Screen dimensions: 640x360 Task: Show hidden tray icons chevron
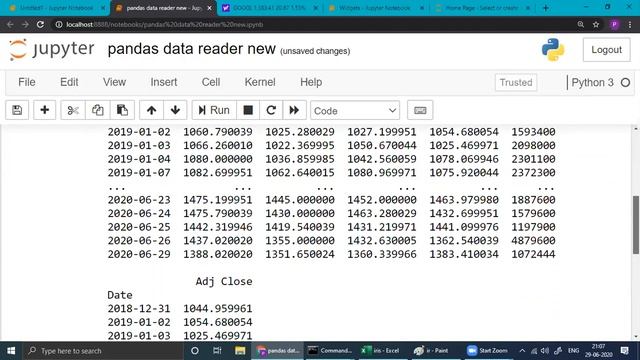click(x=522, y=351)
